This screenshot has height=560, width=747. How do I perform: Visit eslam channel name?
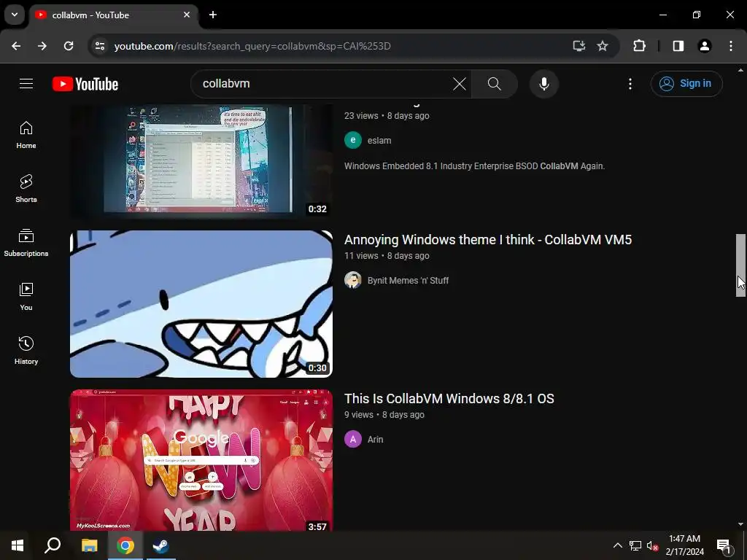(379, 141)
